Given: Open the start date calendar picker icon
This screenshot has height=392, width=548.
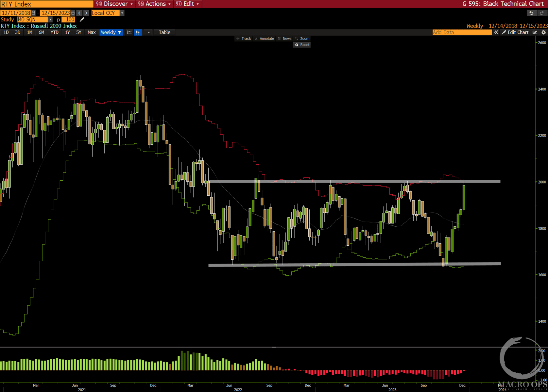Looking at the screenshot, I should pyautogui.click(x=33, y=13).
